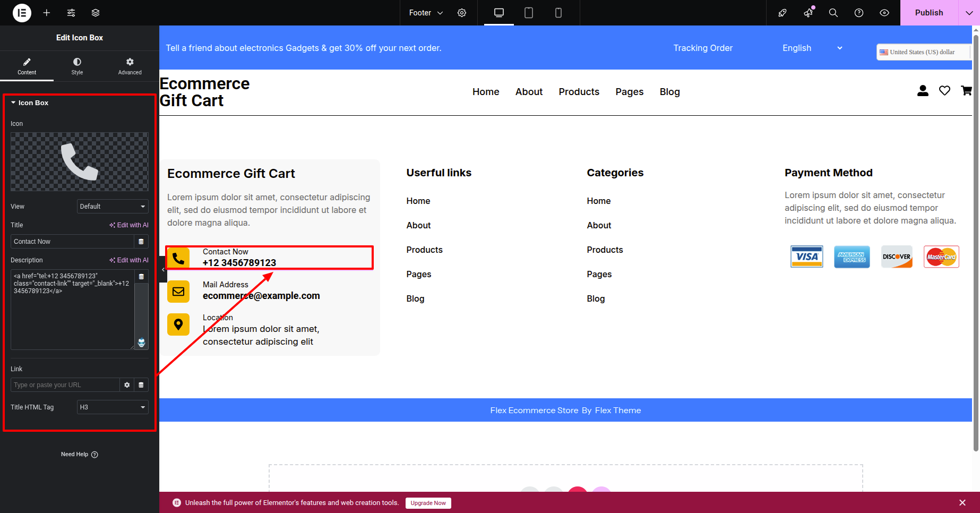
Task: Click the wishlist heart icon
Action: [944, 91]
